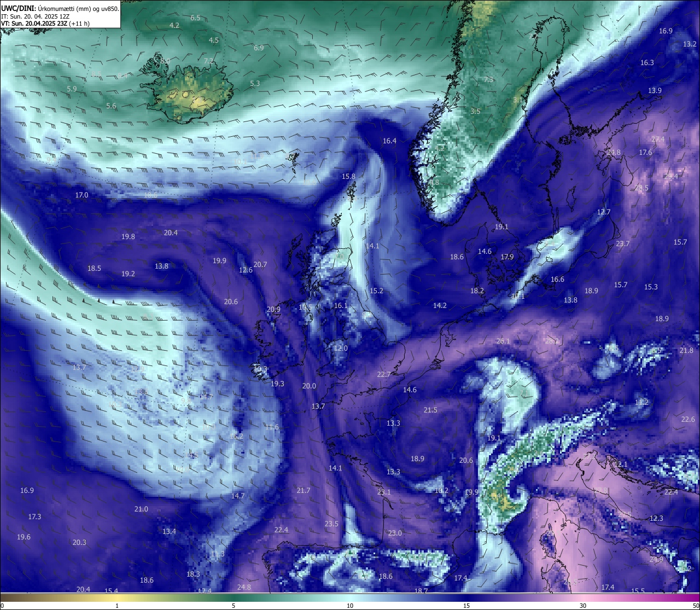Click the 16.3 value label
This screenshot has width=700, height=610.
pyautogui.click(x=647, y=62)
